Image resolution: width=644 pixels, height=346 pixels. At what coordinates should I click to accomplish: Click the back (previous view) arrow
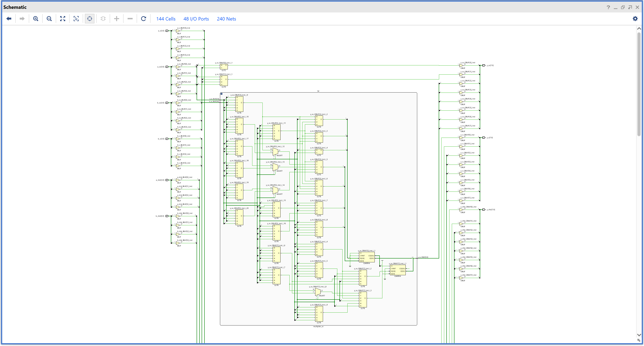click(x=9, y=19)
